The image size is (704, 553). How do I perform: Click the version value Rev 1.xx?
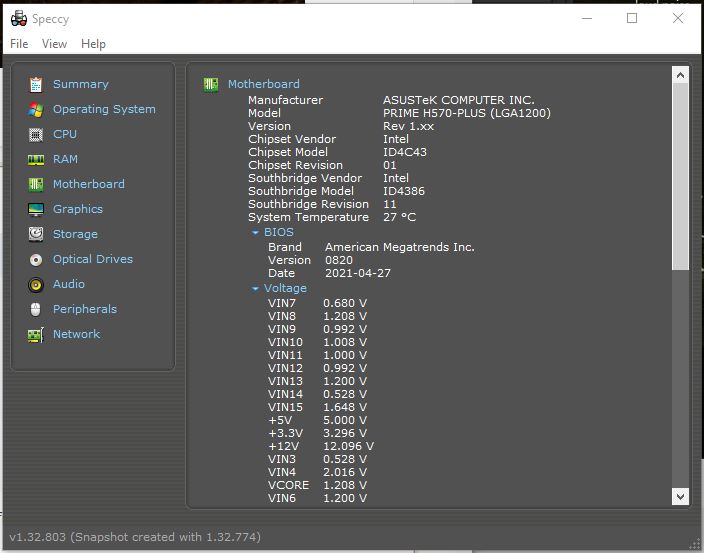pos(409,126)
